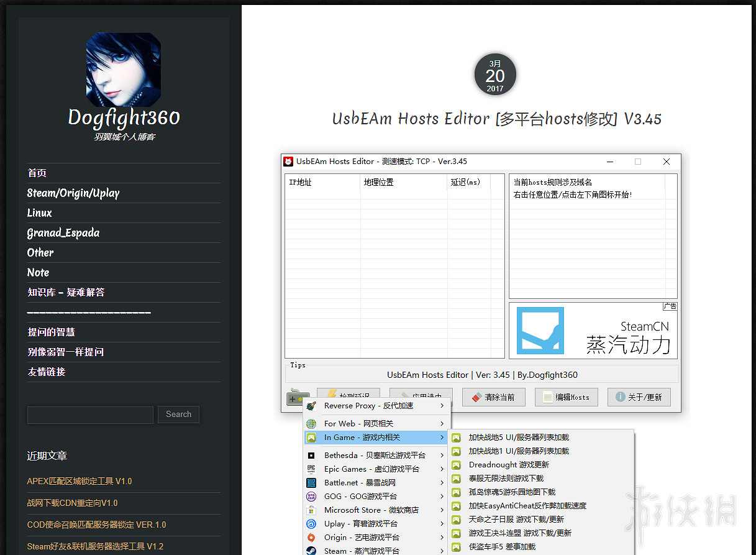Click the Origin logo icon
756x555 pixels.
(312, 538)
